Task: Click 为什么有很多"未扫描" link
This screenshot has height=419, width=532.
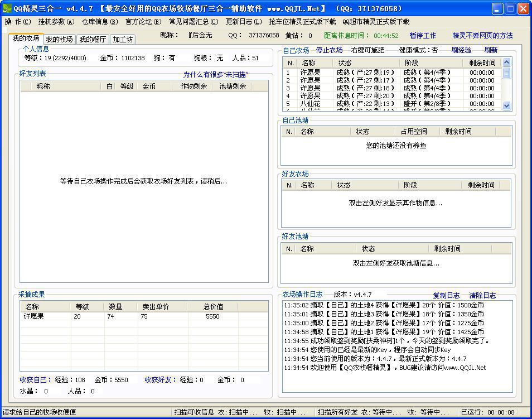Action: (216, 75)
